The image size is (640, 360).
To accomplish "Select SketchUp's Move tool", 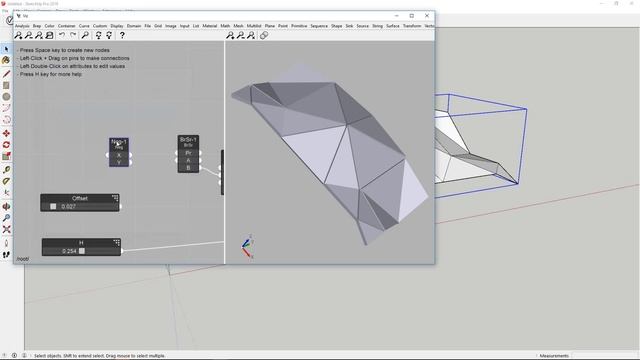I will point(6,133).
